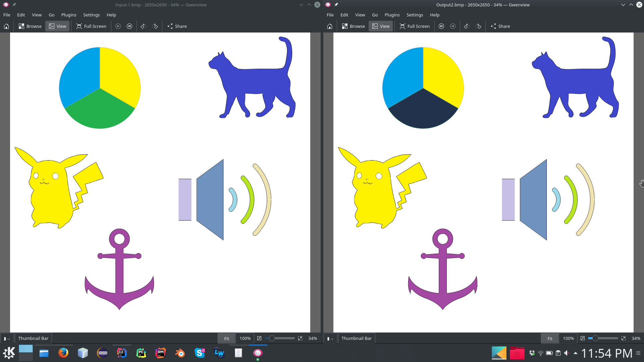Go to previous image in the Input-1.bmp window
This screenshot has width=644, height=362.
click(x=118, y=26)
